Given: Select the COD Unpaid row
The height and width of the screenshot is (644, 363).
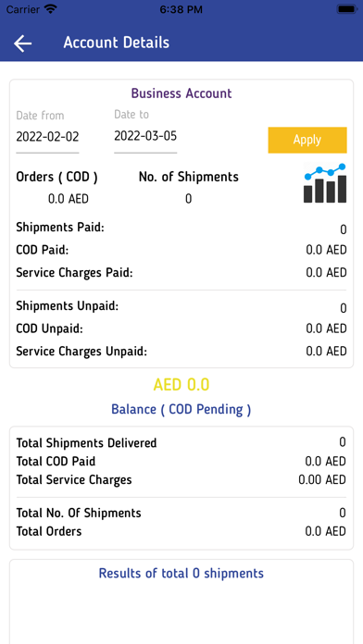Looking at the screenshot, I should [x=181, y=328].
